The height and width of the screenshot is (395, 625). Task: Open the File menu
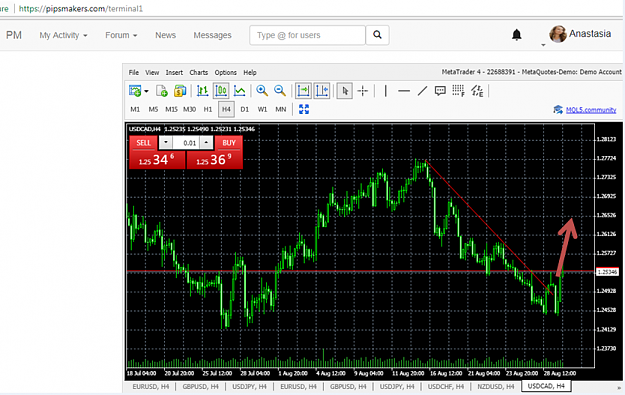click(x=134, y=73)
